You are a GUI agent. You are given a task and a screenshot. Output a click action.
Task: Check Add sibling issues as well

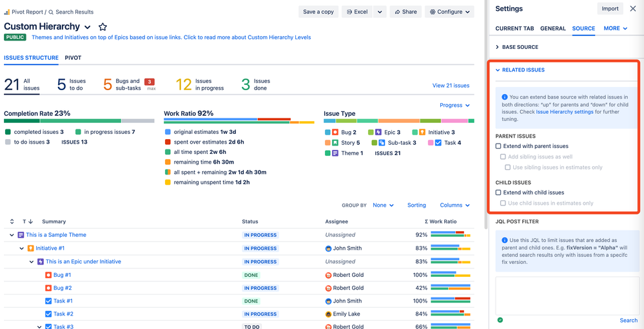pos(503,156)
